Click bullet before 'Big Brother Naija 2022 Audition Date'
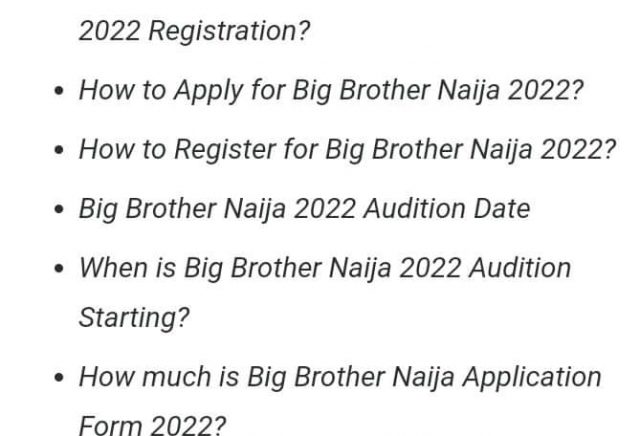Image resolution: width=640 pixels, height=436 pixels. pyautogui.click(x=59, y=210)
